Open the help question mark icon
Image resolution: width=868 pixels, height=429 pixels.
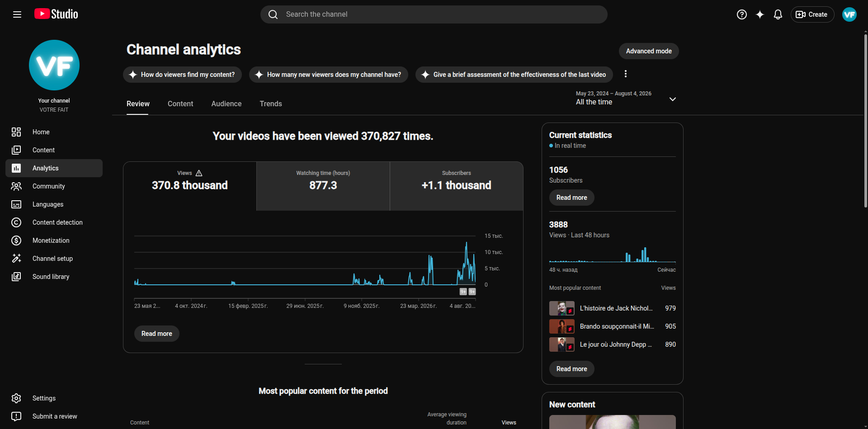(x=742, y=14)
